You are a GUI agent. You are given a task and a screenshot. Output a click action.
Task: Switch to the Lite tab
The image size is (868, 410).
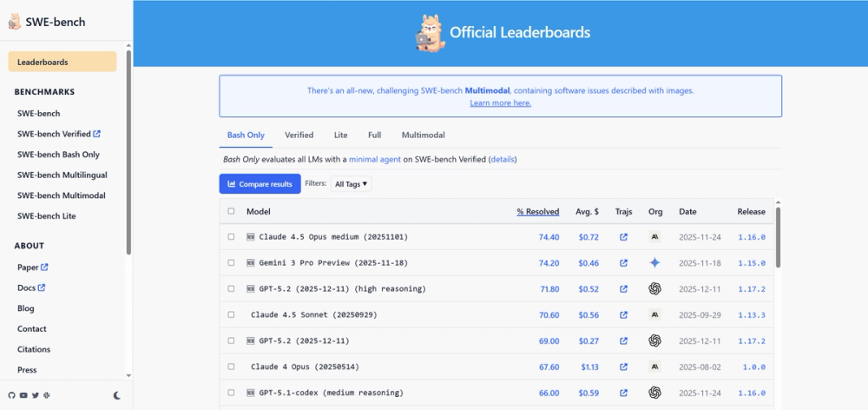[x=340, y=136]
